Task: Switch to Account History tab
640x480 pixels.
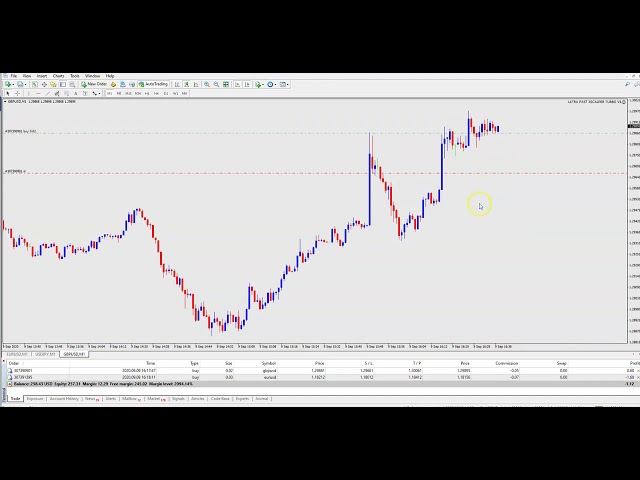Action: [x=64, y=398]
